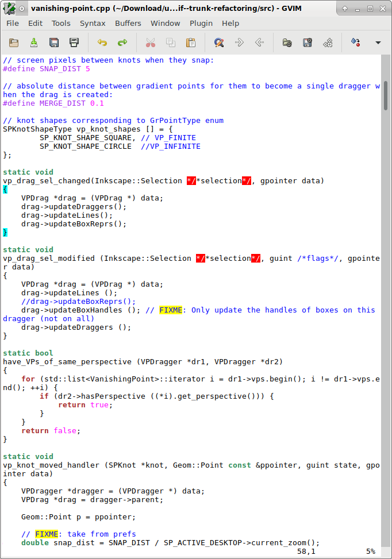Click the '#define SNAP_DIST 5' line
This screenshot has height=559, width=392.
coord(47,69)
